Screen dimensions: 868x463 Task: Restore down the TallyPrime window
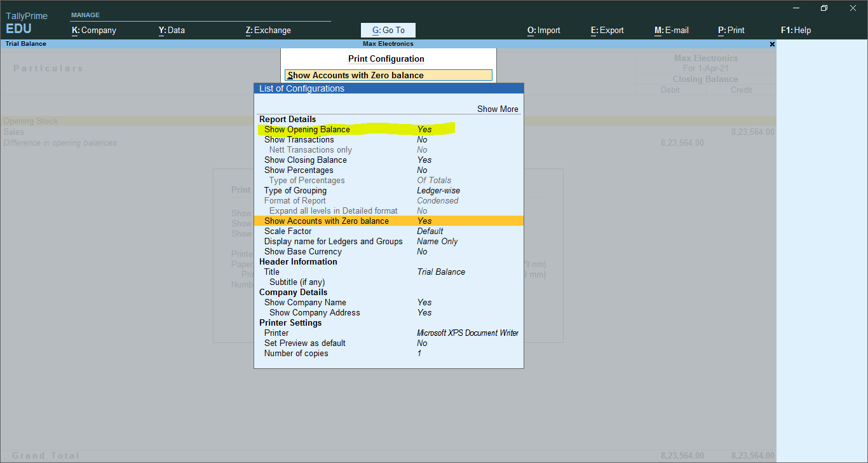point(824,8)
